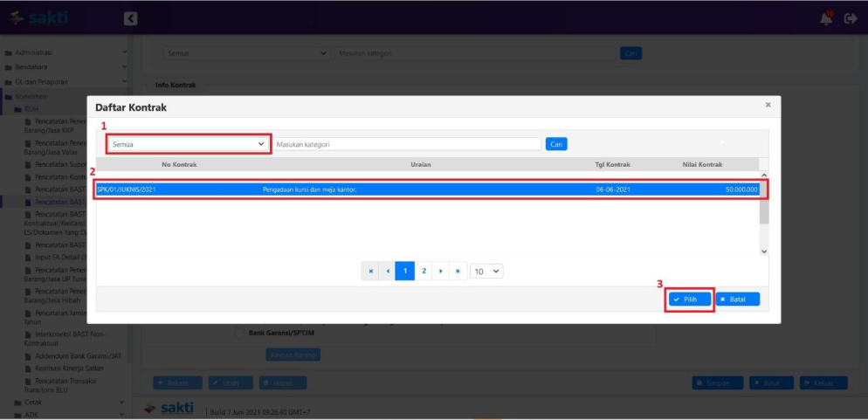Viewport: 868px width, 420px height.
Task: Open the rows-per-page dropdown showing 10
Action: (x=486, y=272)
